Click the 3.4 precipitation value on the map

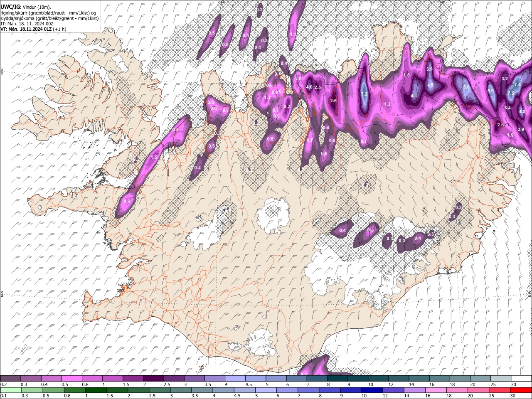[x=507, y=108]
